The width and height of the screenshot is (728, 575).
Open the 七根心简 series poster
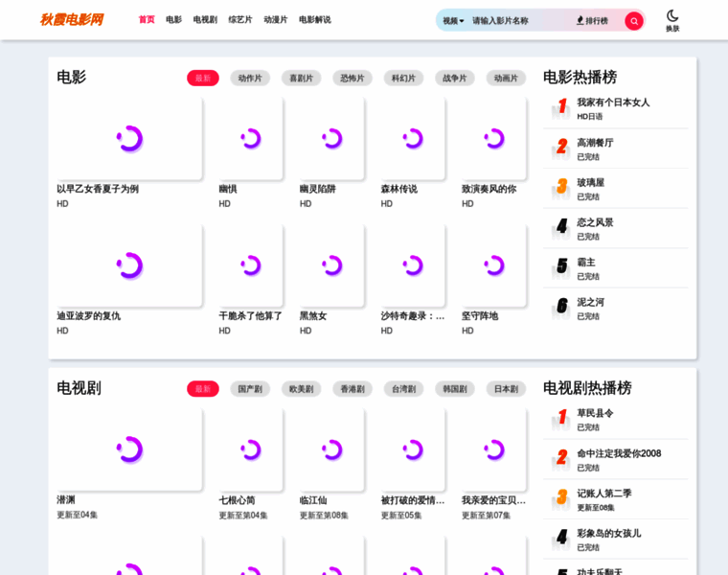(251, 449)
